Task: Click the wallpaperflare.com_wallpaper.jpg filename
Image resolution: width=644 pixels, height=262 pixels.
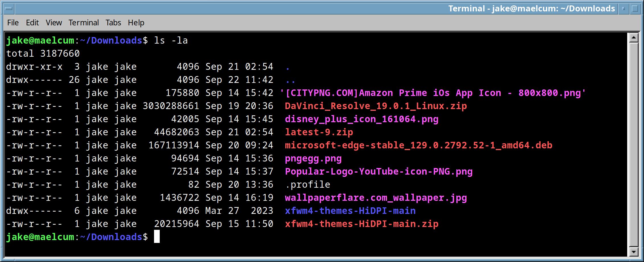Action: 376,198
